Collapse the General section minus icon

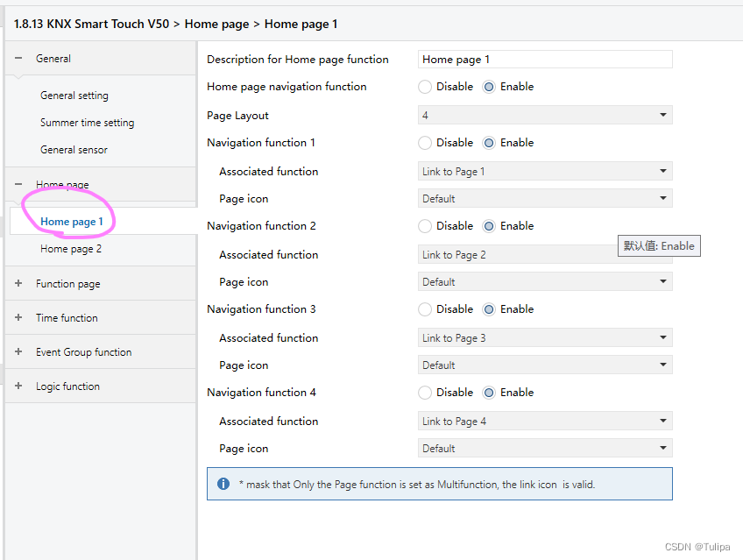[18, 58]
